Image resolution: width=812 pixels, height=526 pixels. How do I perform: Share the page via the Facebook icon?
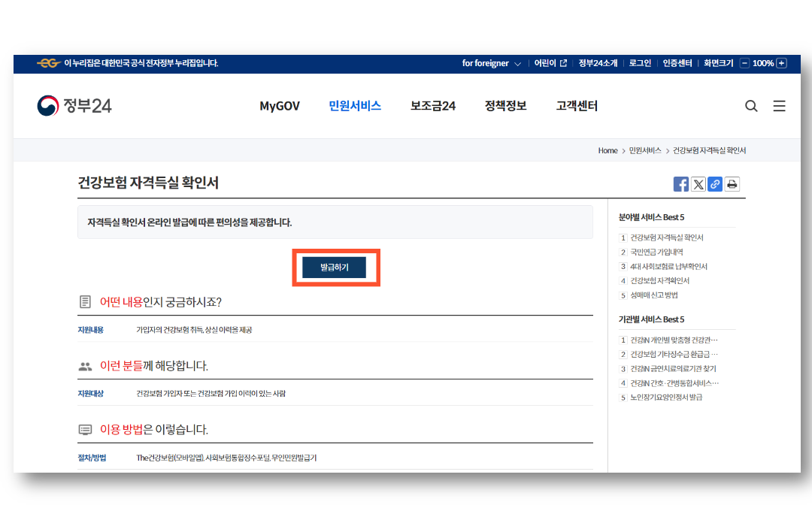pyautogui.click(x=680, y=183)
